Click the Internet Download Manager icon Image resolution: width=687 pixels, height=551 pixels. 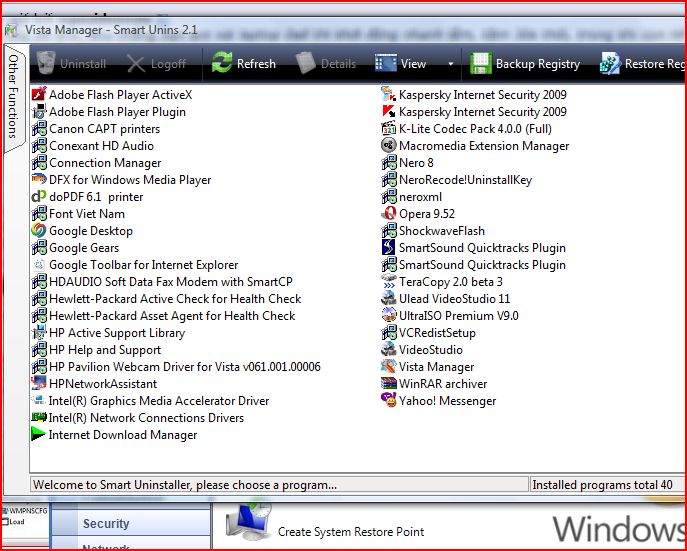40,435
